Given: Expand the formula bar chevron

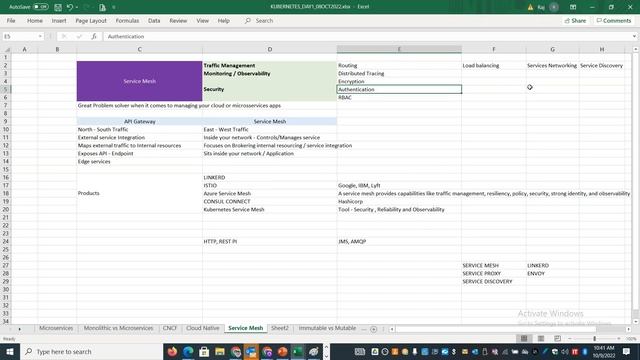Looking at the screenshot, I should click(x=634, y=36).
